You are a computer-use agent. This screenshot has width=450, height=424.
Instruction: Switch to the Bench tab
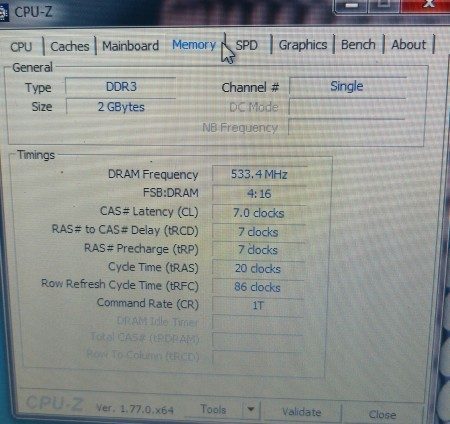(358, 45)
